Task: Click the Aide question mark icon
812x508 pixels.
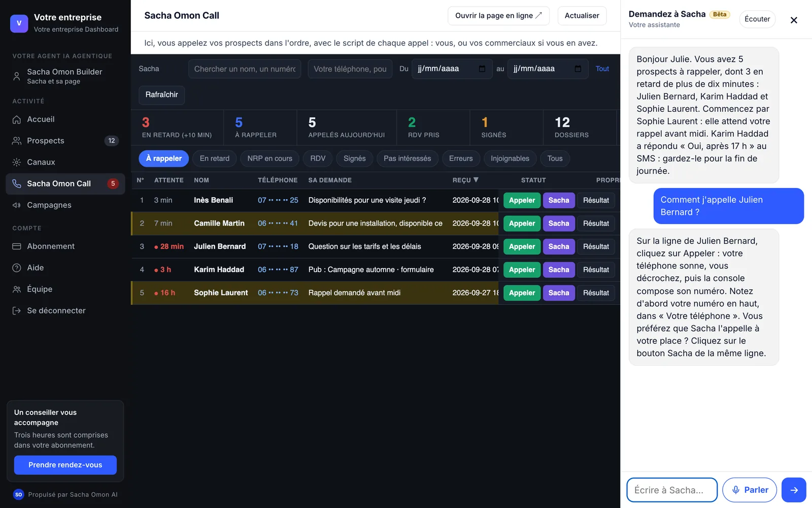Action: point(17,268)
